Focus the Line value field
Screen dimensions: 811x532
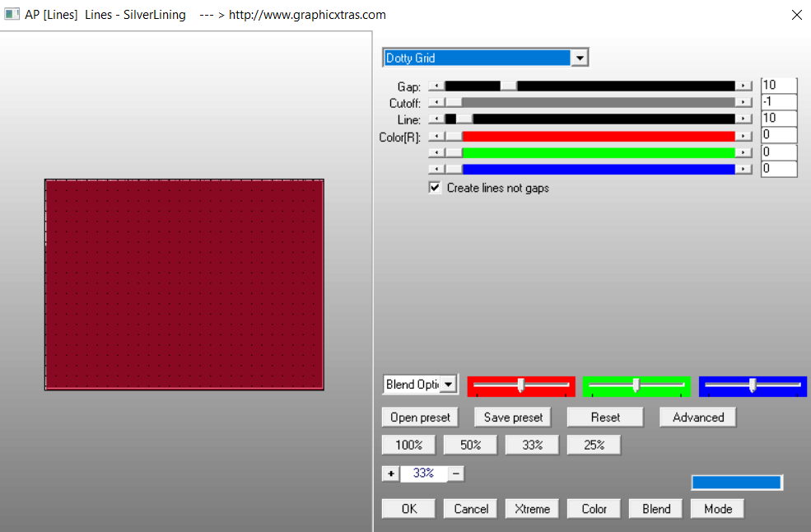pyautogui.click(x=779, y=118)
